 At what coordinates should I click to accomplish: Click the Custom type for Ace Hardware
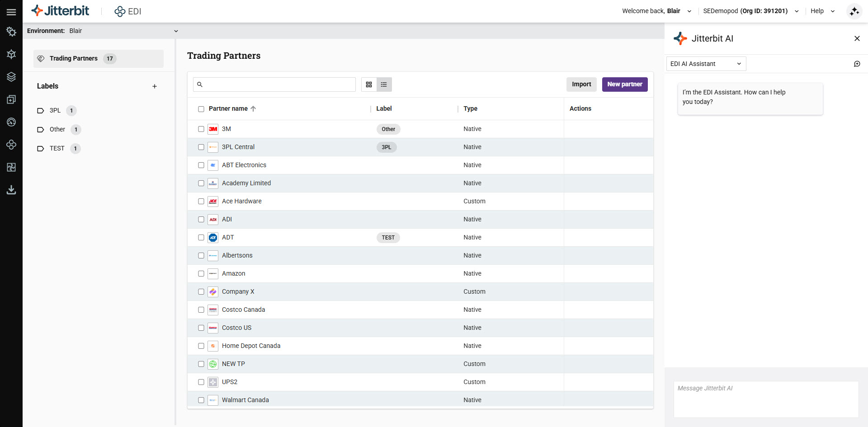pos(474,202)
